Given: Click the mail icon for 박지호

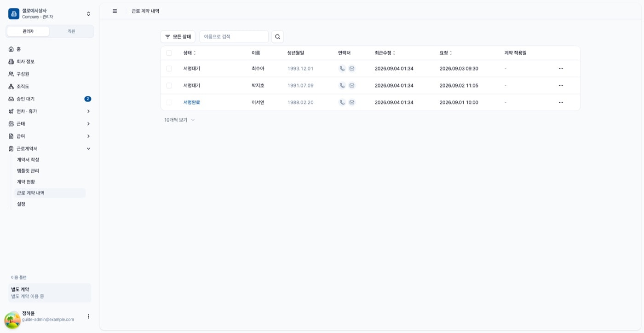Looking at the screenshot, I should pos(352,86).
